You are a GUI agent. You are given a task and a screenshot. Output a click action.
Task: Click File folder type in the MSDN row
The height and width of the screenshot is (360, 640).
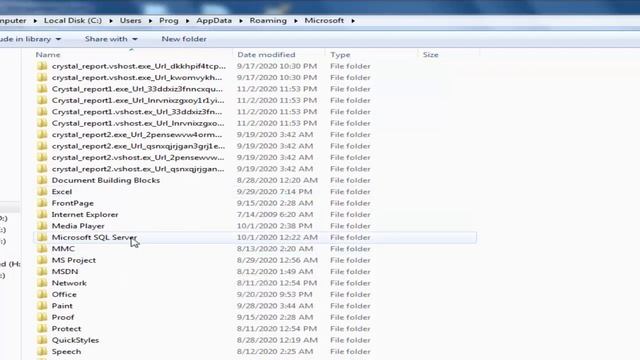click(x=350, y=271)
